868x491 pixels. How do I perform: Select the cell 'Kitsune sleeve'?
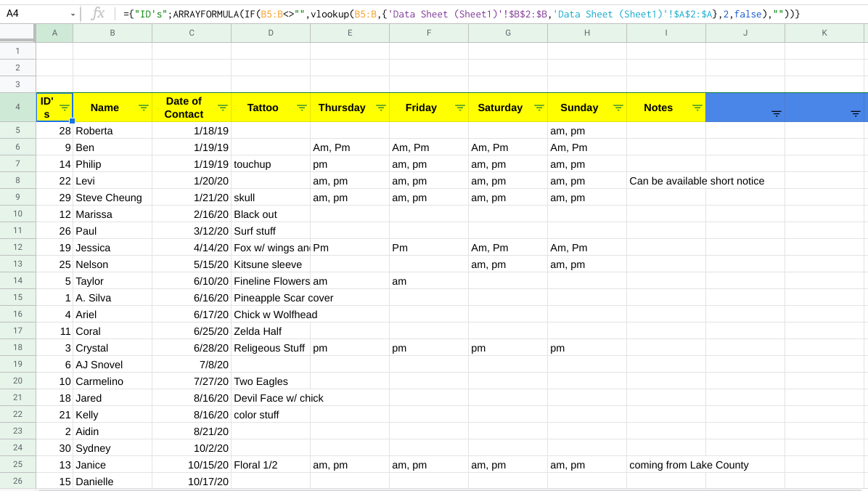(x=271, y=264)
